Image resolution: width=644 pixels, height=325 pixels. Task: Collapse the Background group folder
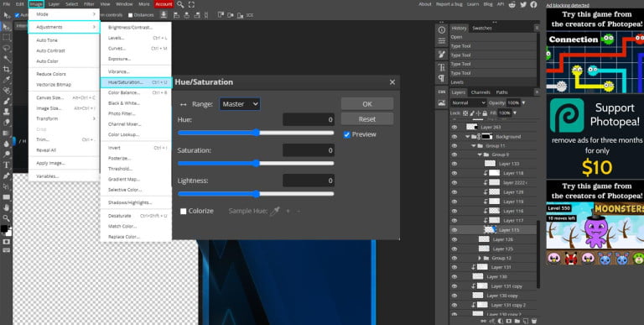(467, 137)
